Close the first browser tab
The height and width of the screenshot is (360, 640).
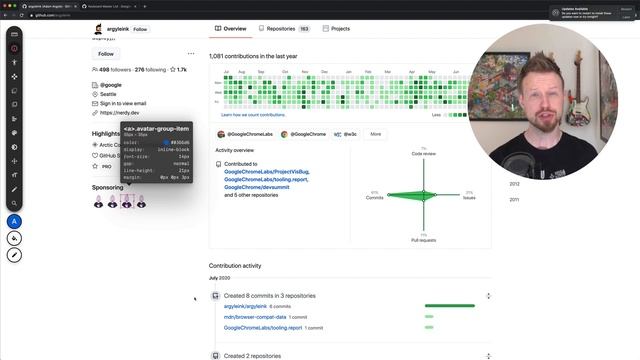coord(75,6)
